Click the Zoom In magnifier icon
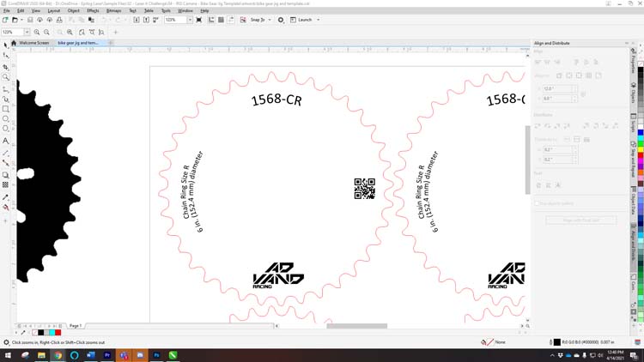Image resolution: width=644 pixels, height=362 pixels. tap(37, 32)
